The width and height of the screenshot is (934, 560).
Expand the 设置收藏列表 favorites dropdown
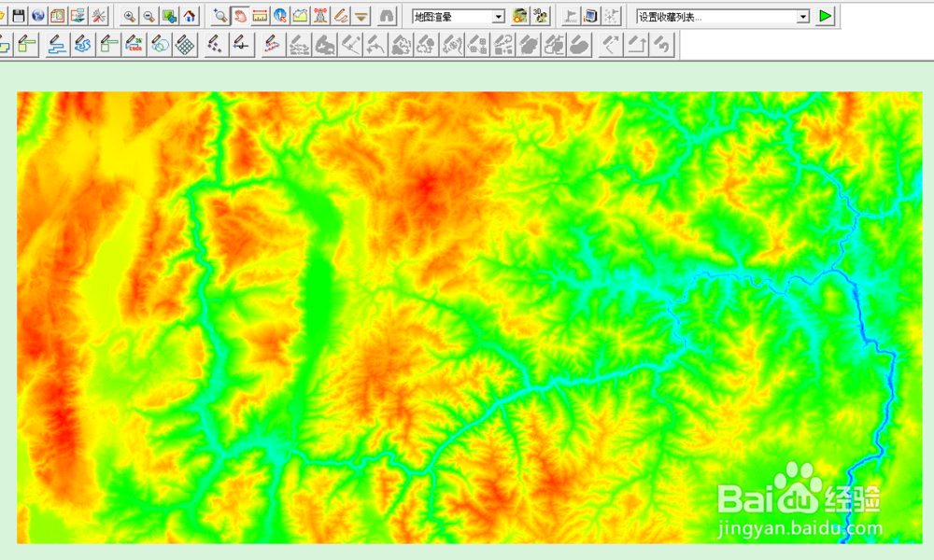[803, 17]
